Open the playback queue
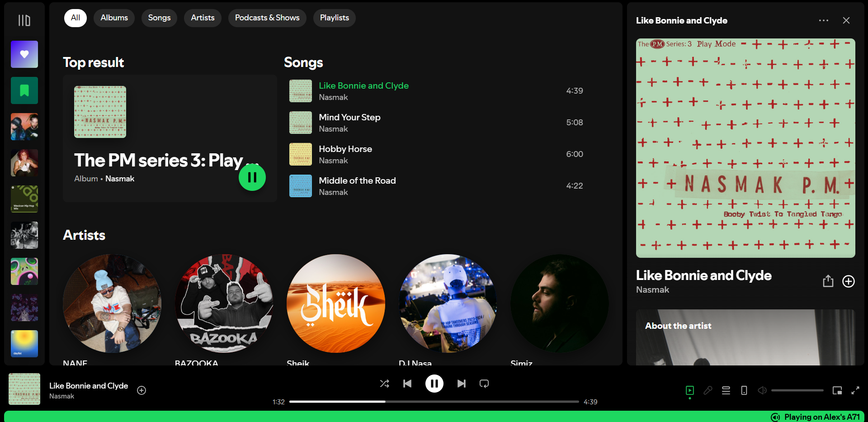868x422 pixels. [726, 390]
